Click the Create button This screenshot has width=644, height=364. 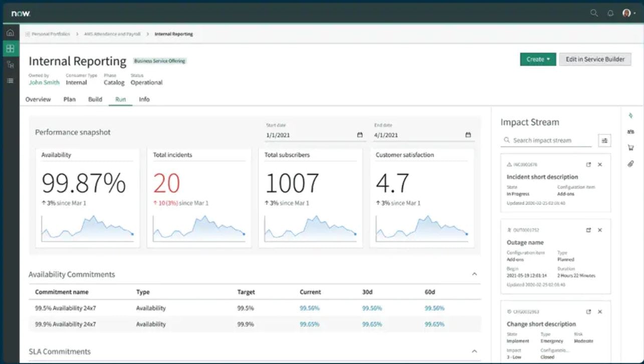[x=537, y=59]
